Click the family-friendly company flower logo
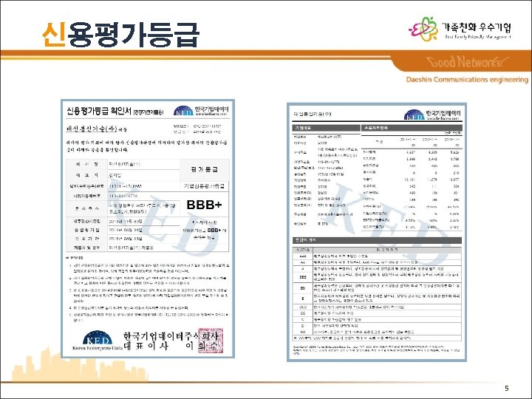The height and width of the screenshot is (399, 532). pos(423,29)
